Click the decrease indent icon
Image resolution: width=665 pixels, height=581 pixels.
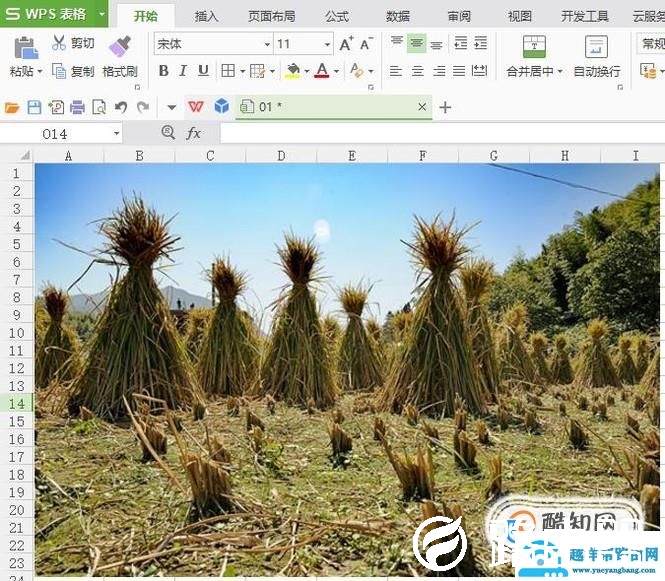461,43
